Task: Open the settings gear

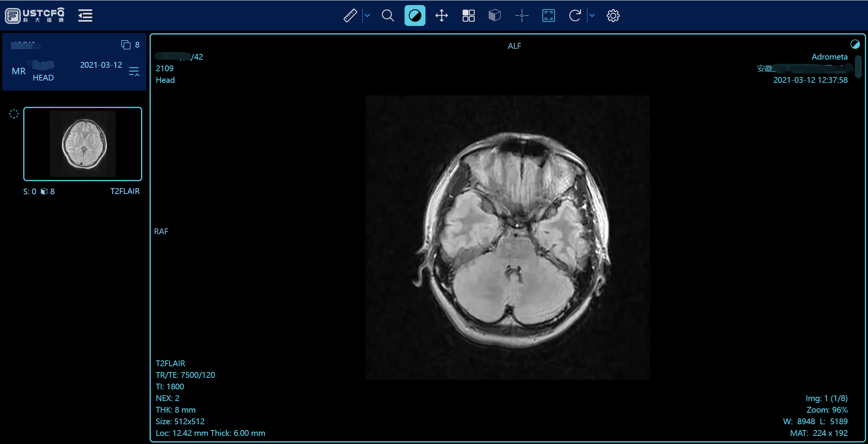Action: [x=613, y=15]
